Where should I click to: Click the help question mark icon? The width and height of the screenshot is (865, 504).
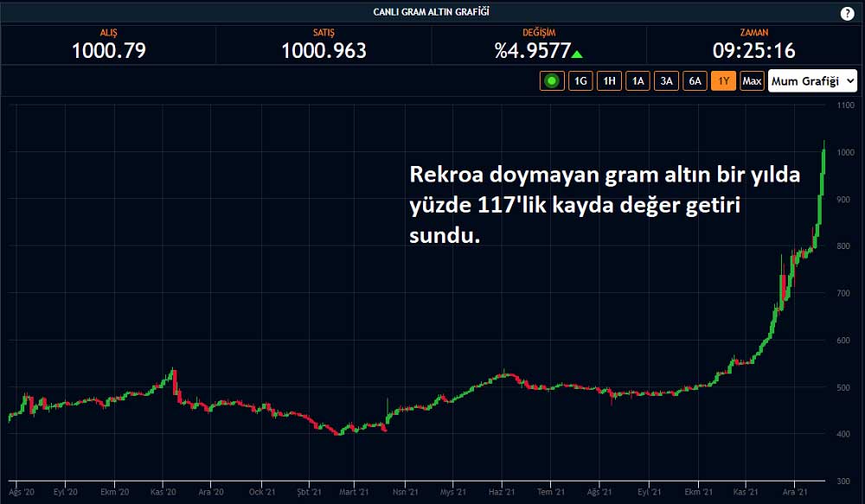click(847, 13)
